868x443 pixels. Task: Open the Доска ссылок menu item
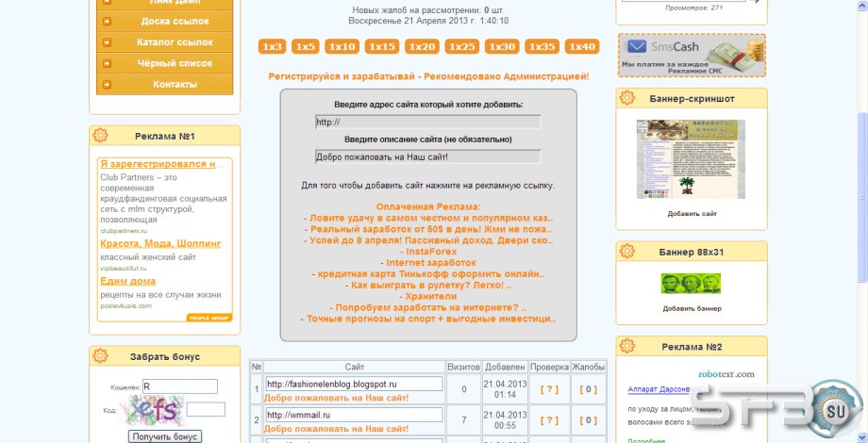[x=165, y=22]
